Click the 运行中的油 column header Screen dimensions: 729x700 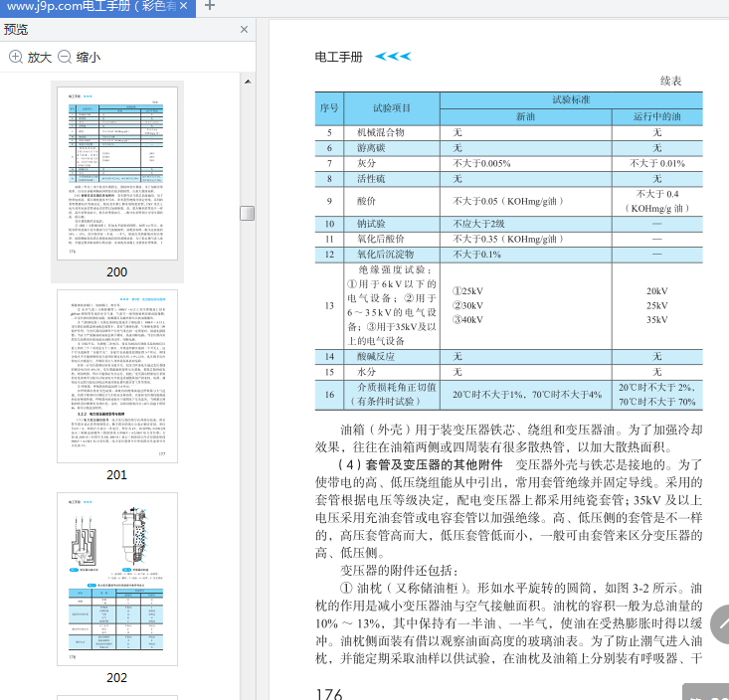(657, 116)
